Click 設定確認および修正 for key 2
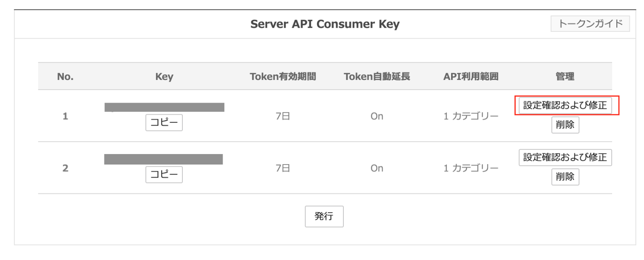This screenshot has height=260, width=644. 565,157
